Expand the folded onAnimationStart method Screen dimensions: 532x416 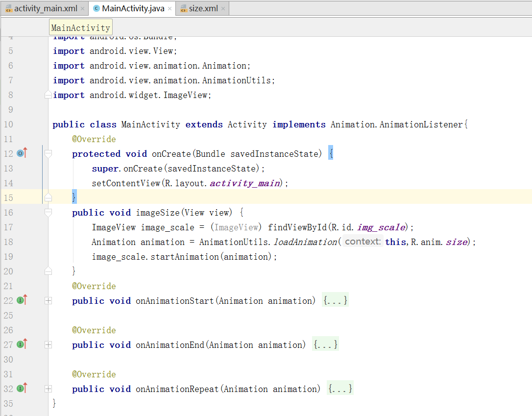(48, 301)
